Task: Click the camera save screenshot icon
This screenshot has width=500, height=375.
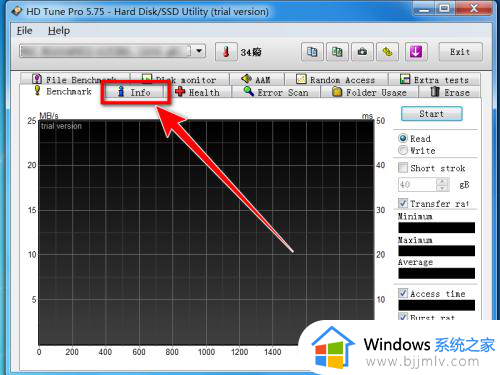Action: point(362,52)
